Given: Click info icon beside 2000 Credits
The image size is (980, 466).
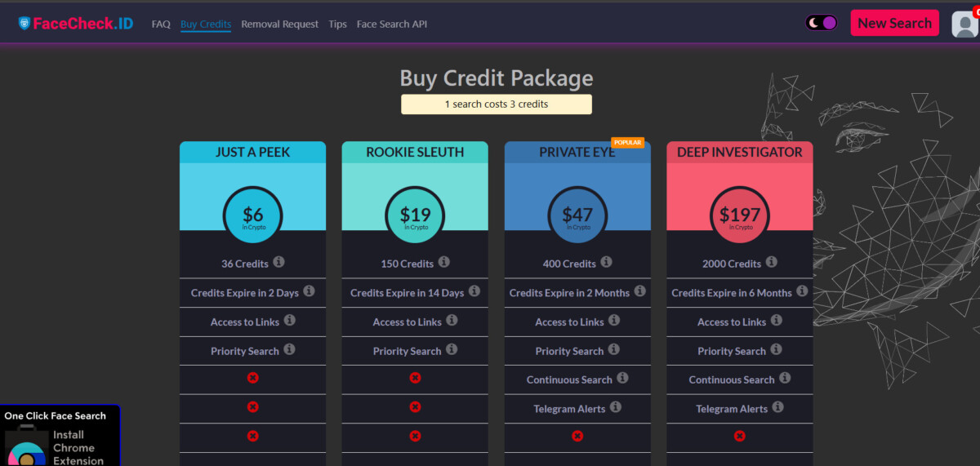Looking at the screenshot, I should pos(771,262).
